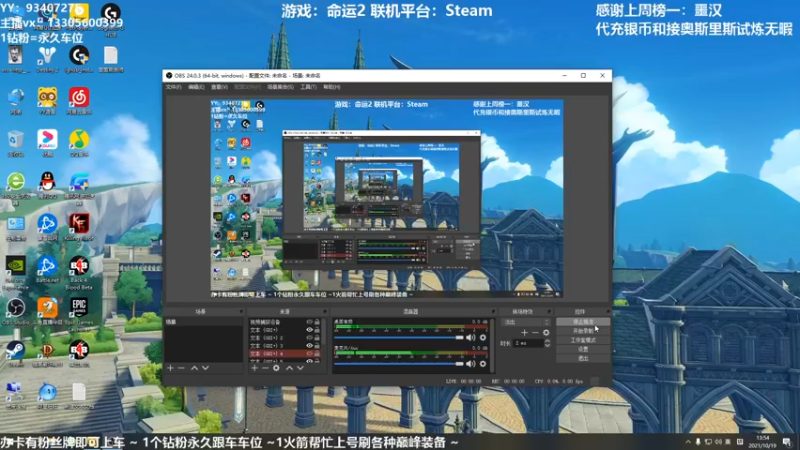This screenshot has width=800, height=450.
Task: Toggle lock on 文本 (GDI+) source
Action: click(317, 330)
